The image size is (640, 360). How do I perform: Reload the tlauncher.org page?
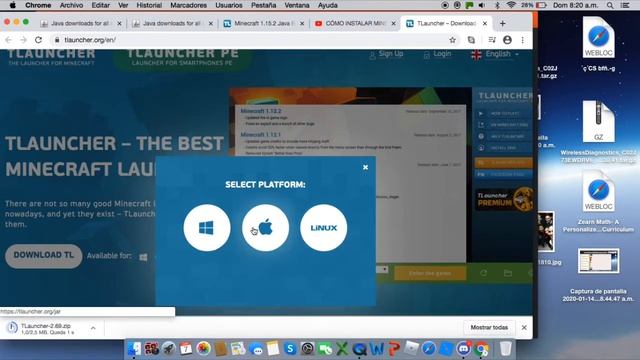coord(38,40)
